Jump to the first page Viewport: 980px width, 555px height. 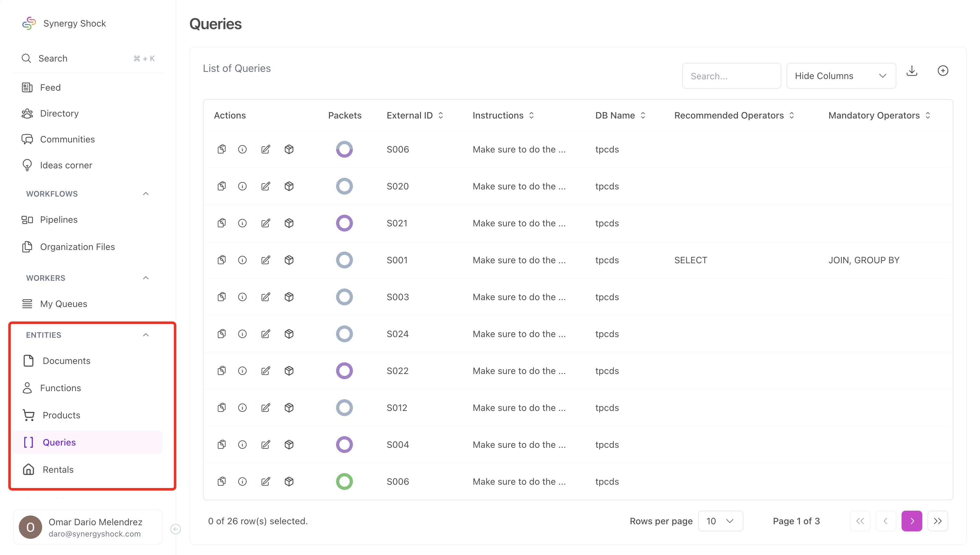pos(860,521)
